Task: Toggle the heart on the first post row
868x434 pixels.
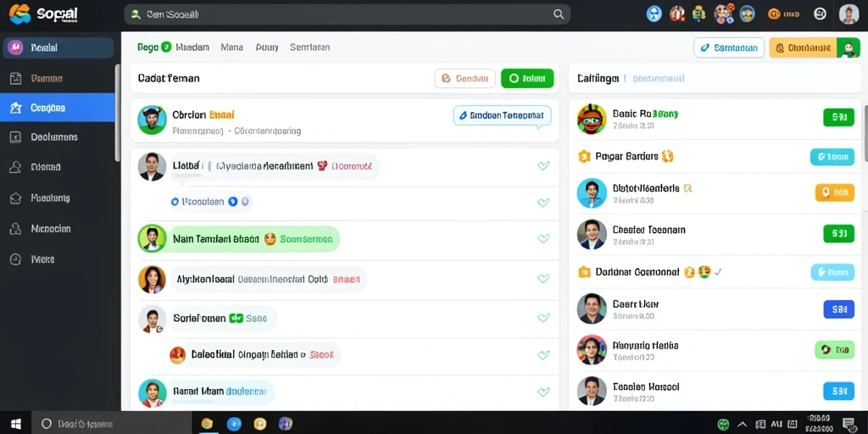Action: click(x=543, y=165)
